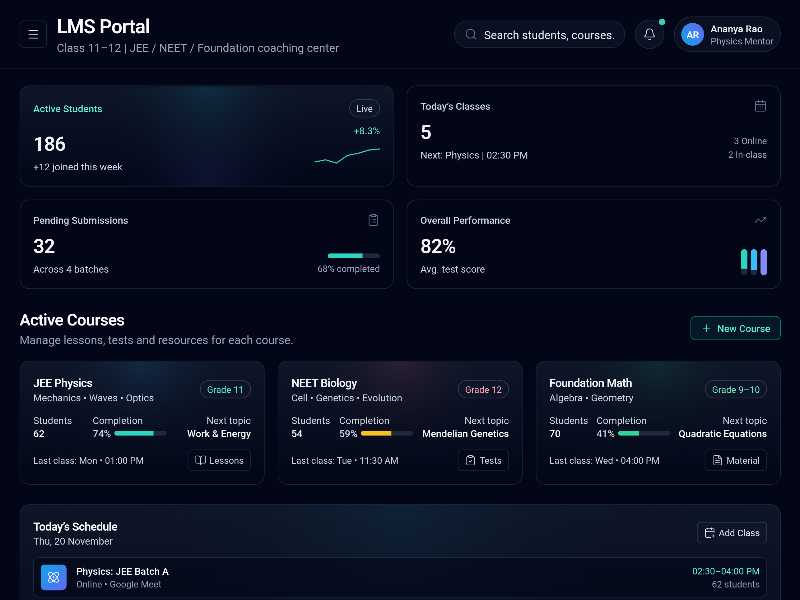Click calendar icon in Today's Classes card

[x=760, y=106]
